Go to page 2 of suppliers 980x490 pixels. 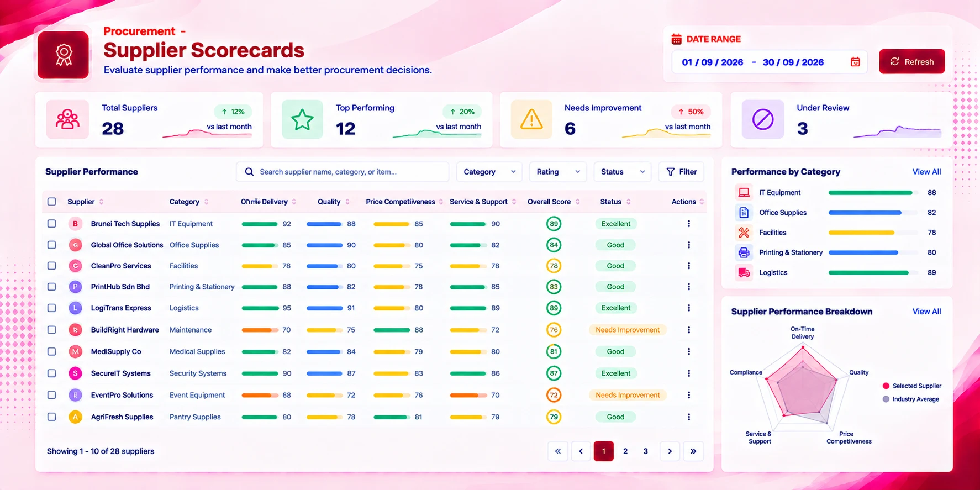tap(625, 451)
